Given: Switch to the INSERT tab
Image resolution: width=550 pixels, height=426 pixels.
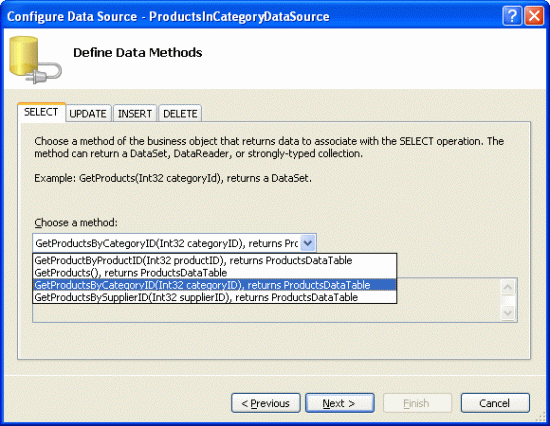Looking at the screenshot, I should point(135,113).
